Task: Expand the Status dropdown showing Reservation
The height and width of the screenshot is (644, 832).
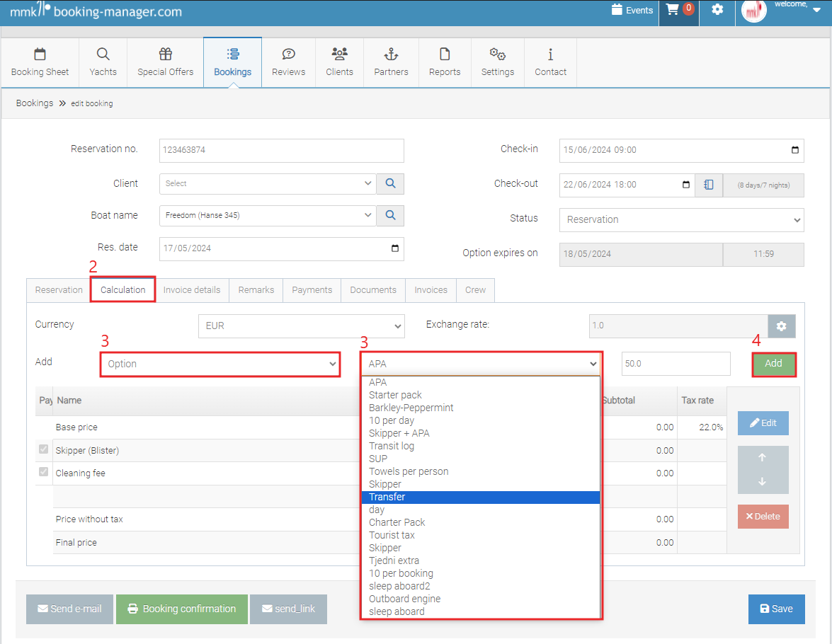Action: [681, 219]
